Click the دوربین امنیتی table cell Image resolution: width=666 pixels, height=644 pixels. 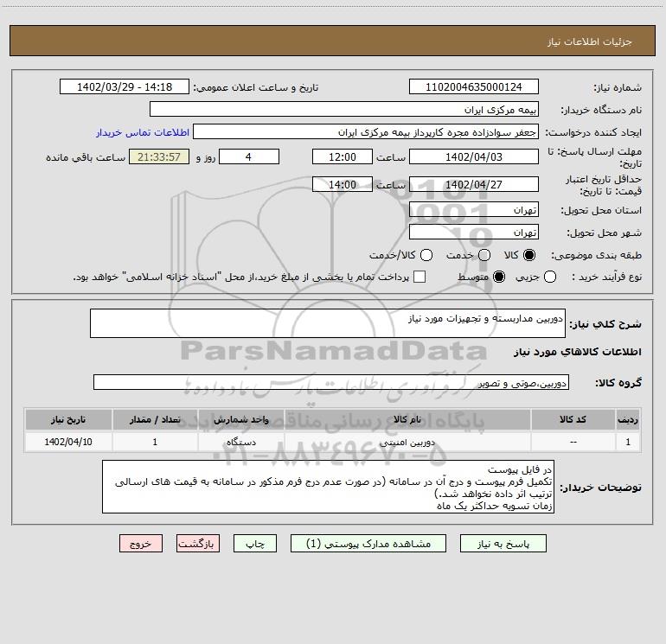[x=407, y=442]
